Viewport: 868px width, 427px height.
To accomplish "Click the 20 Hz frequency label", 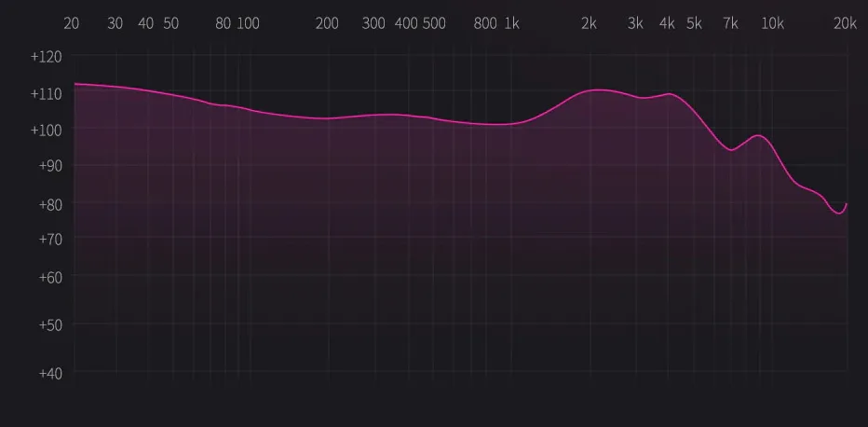I will [72, 23].
